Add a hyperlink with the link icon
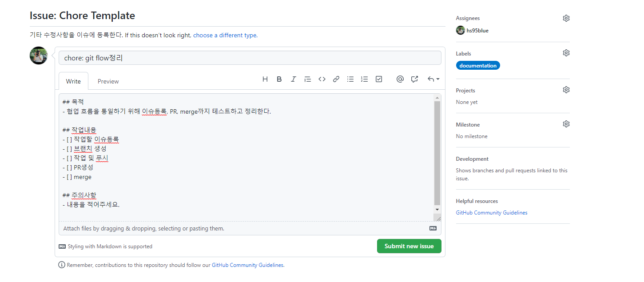The height and width of the screenshot is (282, 644). (x=336, y=79)
